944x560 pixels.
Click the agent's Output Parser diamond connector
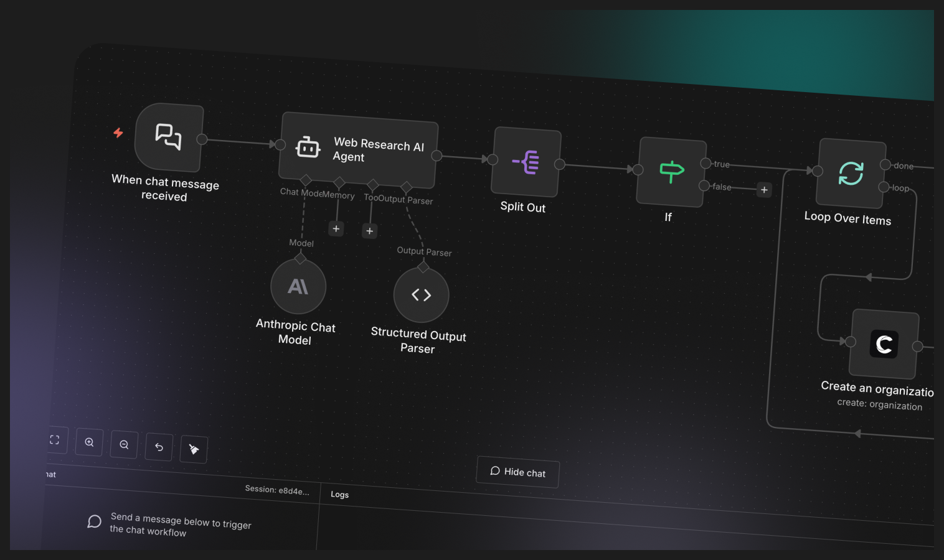click(x=407, y=187)
